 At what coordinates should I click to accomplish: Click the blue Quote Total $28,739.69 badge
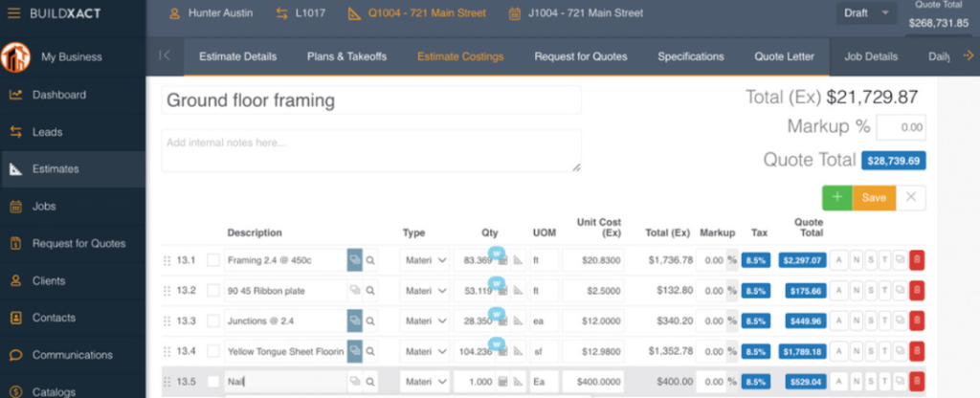(x=894, y=161)
